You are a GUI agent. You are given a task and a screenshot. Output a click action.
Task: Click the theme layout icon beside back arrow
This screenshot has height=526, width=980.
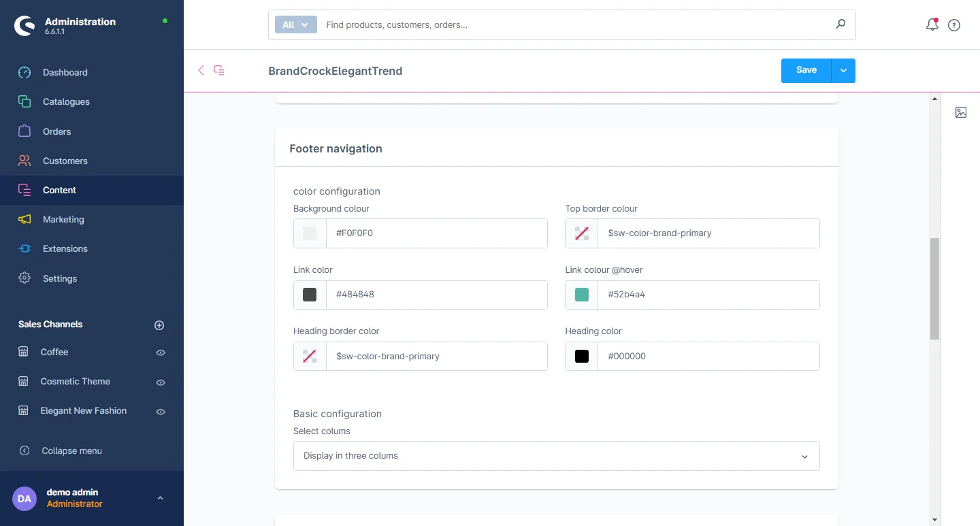[219, 70]
